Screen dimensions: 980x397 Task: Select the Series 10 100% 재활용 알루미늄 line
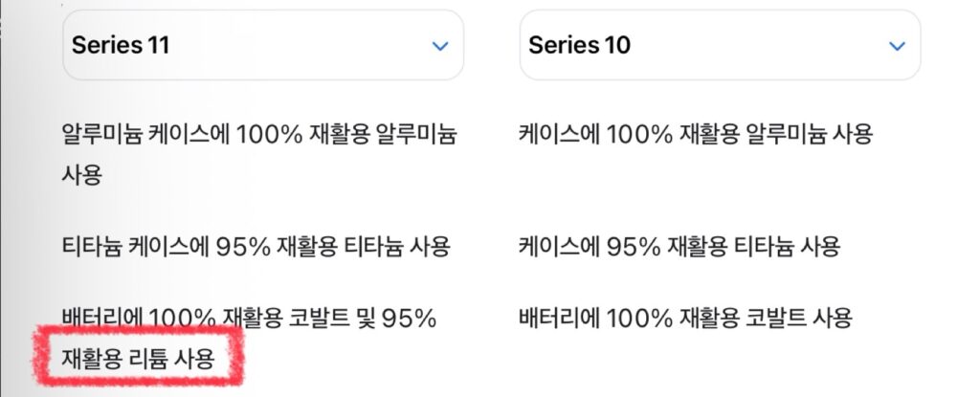click(696, 134)
